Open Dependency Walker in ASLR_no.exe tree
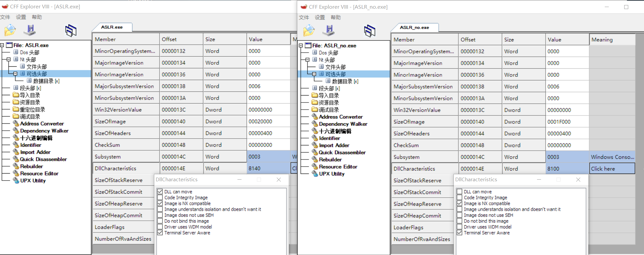 click(x=343, y=124)
